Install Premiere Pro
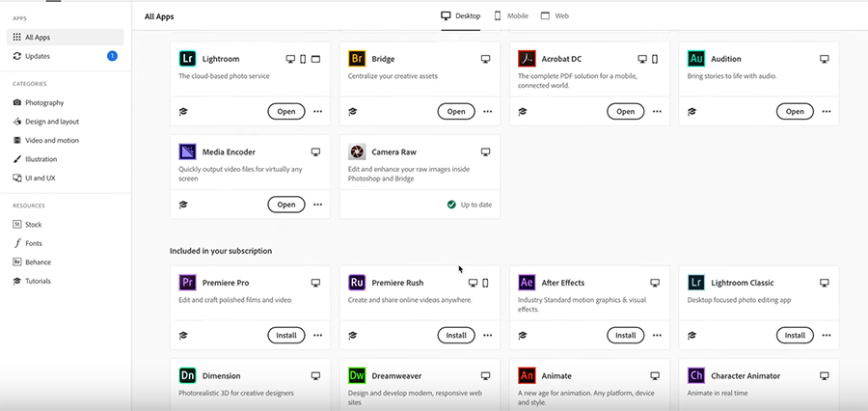This screenshot has width=868, height=411. coord(286,335)
